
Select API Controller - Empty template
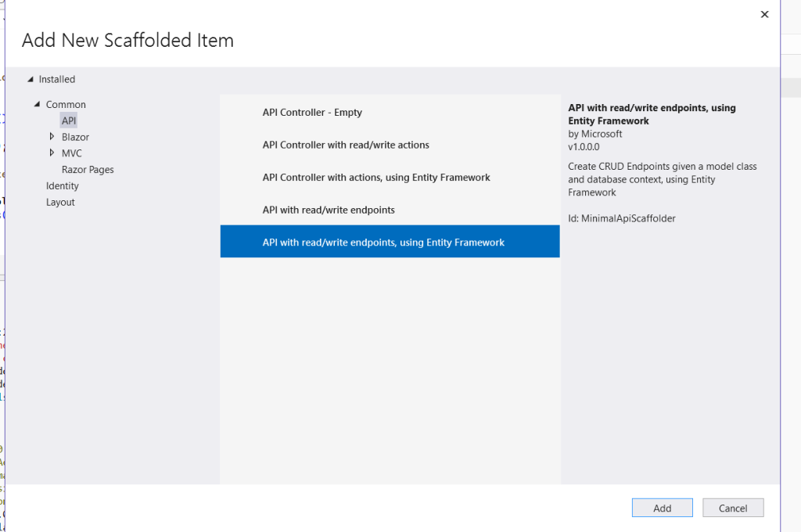(x=312, y=113)
